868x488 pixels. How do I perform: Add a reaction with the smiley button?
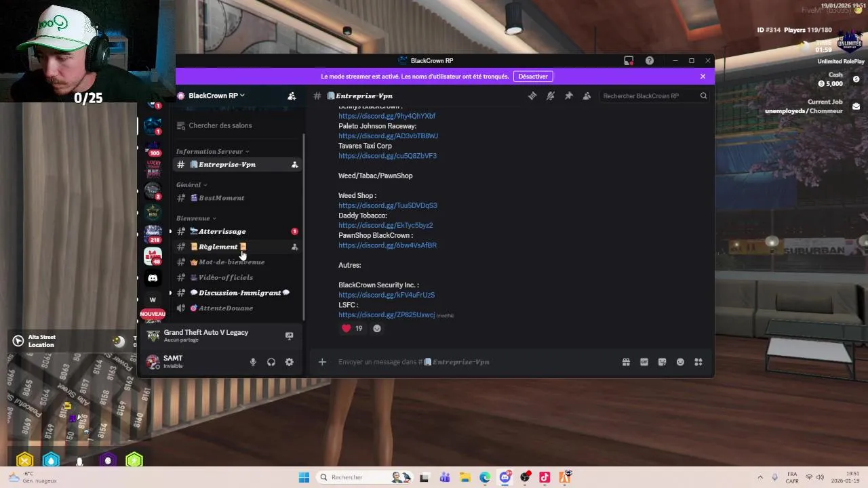pyautogui.click(x=377, y=329)
